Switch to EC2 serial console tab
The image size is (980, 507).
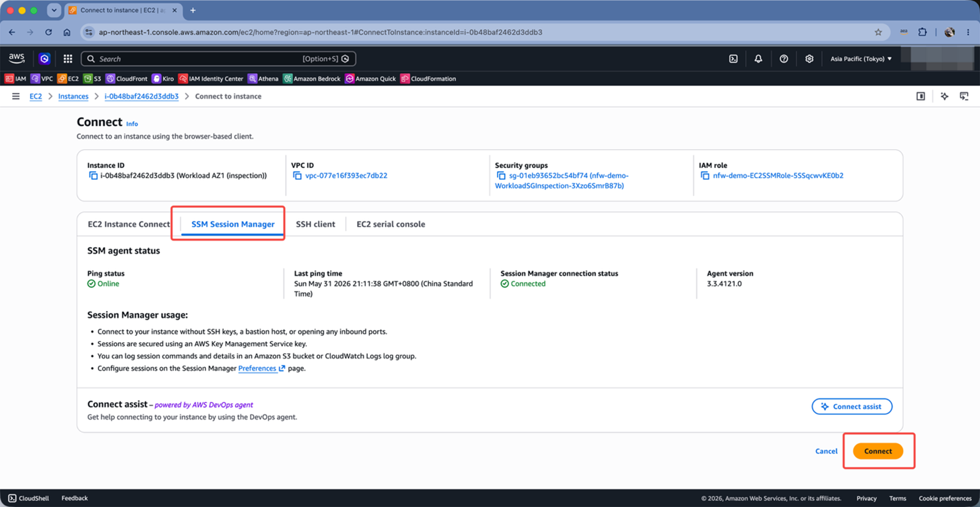click(391, 224)
